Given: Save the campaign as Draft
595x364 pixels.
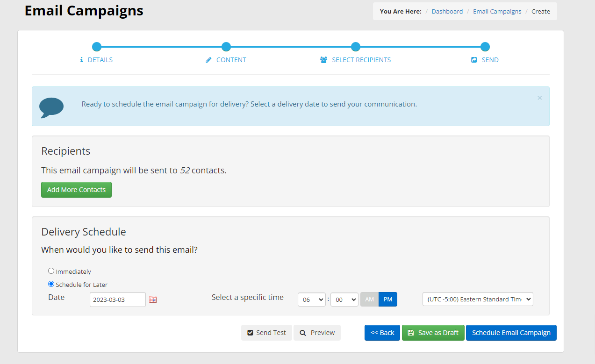Looking at the screenshot, I should pyautogui.click(x=433, y=333).
